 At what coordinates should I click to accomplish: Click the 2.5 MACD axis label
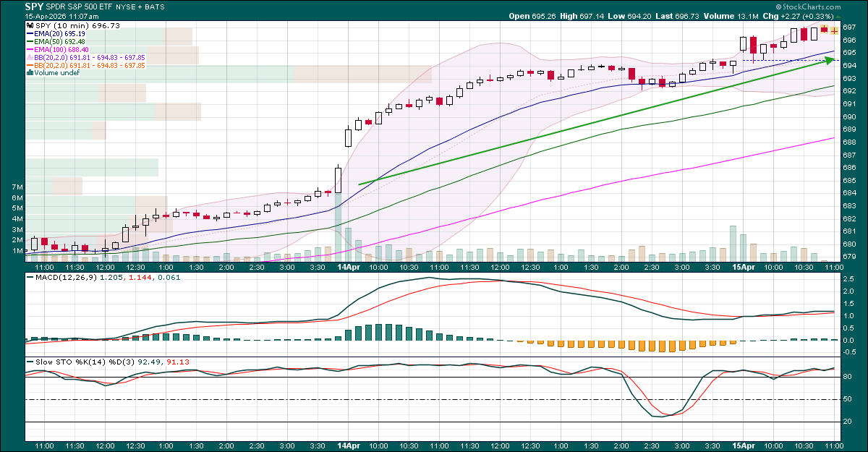[x=848, y=279]
